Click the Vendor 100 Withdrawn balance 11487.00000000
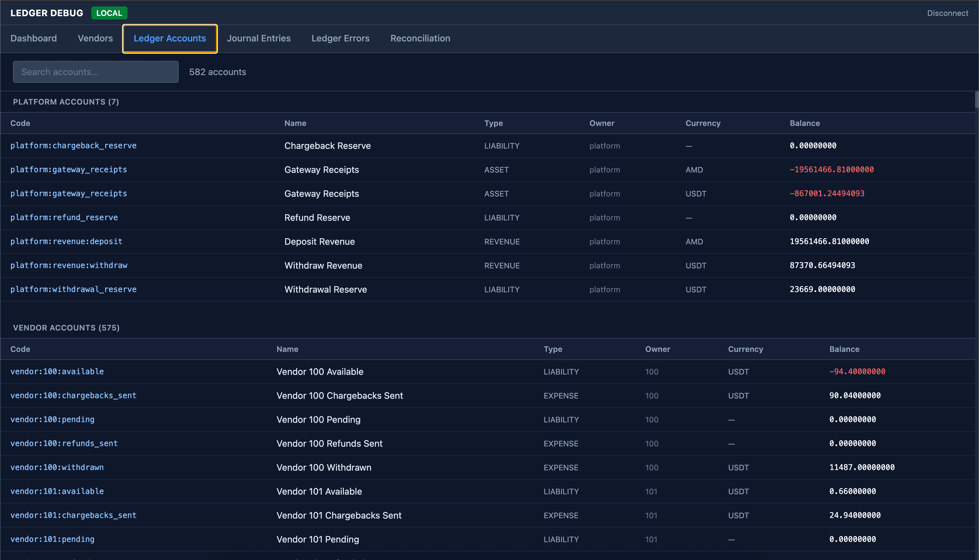Screen dimensions: 979x560 (x=862, y=467)
